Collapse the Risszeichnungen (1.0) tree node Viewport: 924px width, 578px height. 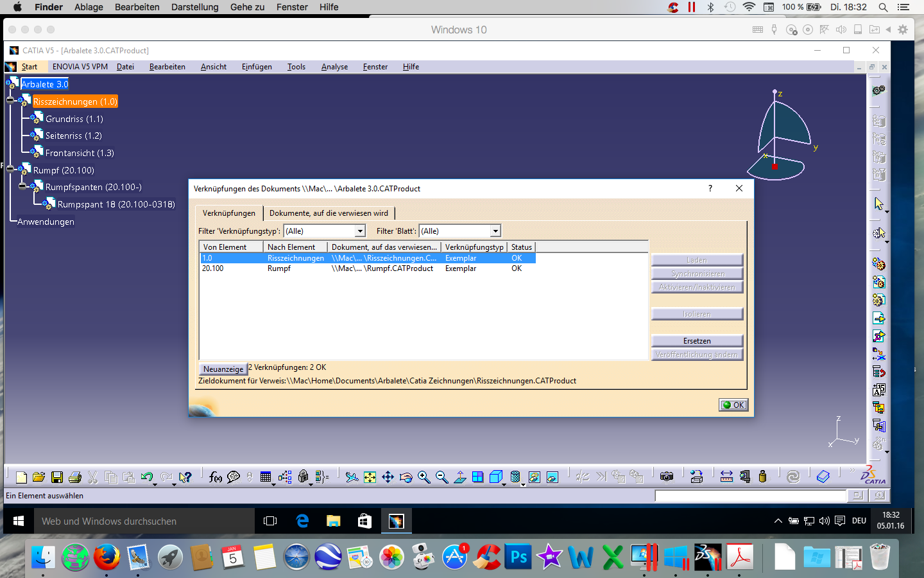[10, 101]
